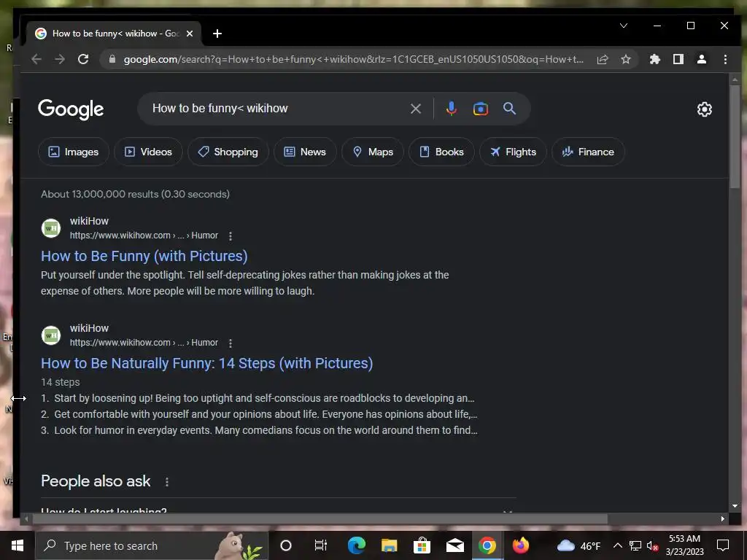The height and width of the screenshot is (560, 747).
Task: Filter results by Shopping
Action: (228, 152)
